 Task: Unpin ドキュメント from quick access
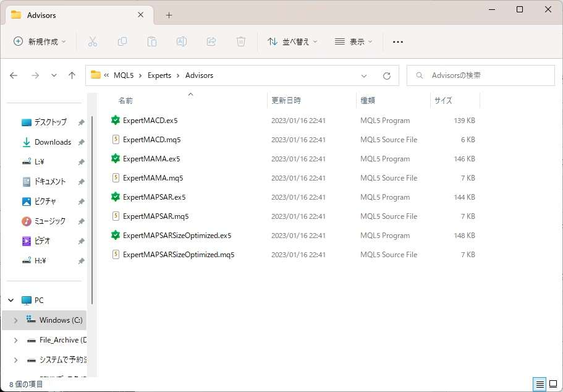(x=81, y=182)
